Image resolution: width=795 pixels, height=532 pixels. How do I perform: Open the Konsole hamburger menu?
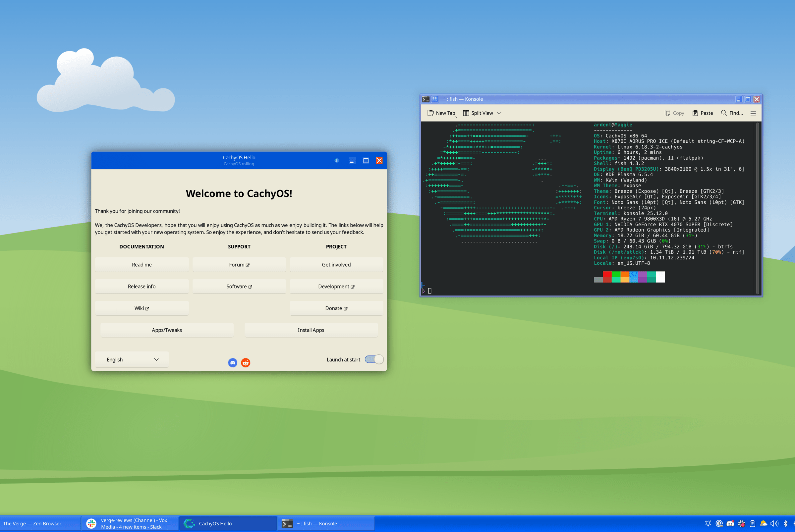(x=753, y=113)
